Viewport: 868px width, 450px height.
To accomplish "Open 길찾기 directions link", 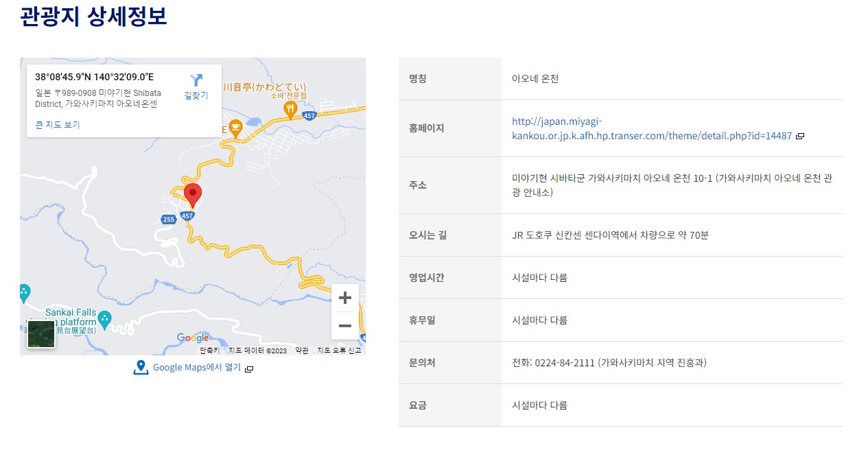I will point(196,95).
